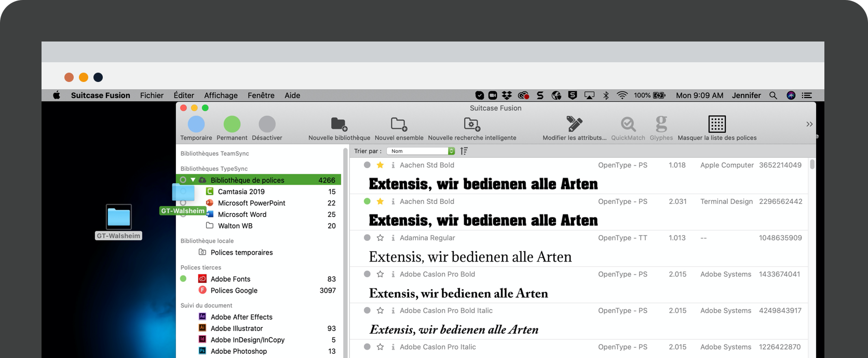868x358 pixels.
Task: Toggle activation dot for Adobe Fonts
Action: click(x=183, y=279)
